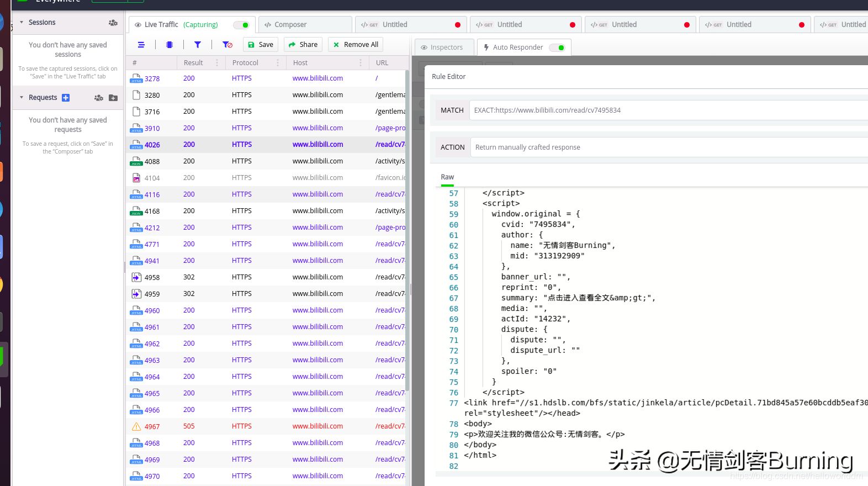
Task: Click the HTML icon of session 4771
Action: 136,244
